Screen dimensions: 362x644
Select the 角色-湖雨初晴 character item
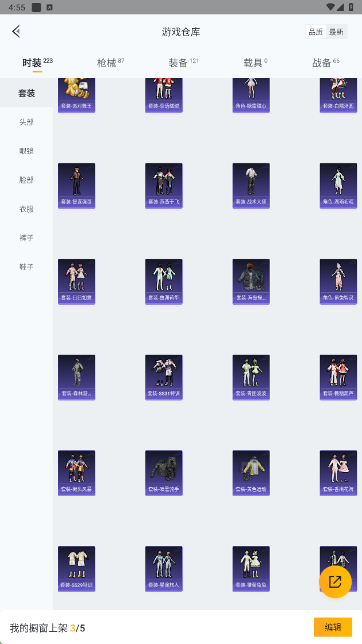click(x=338, y=186)
